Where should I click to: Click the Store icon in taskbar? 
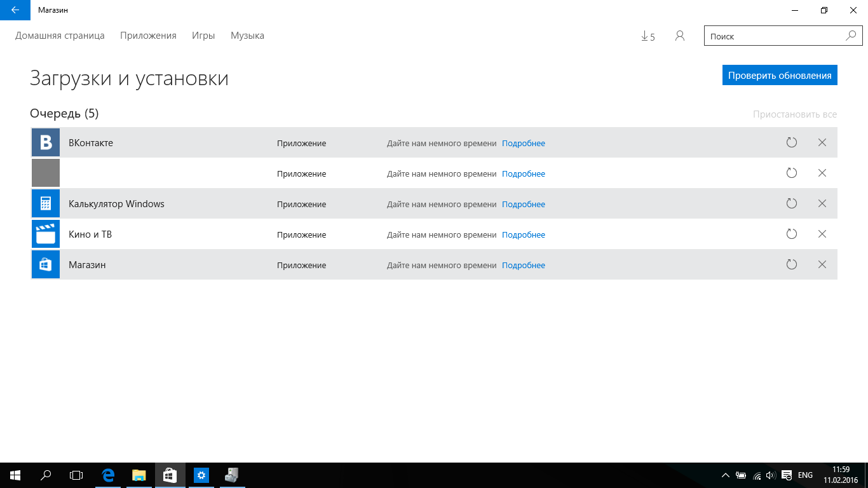tap(170, 475)
